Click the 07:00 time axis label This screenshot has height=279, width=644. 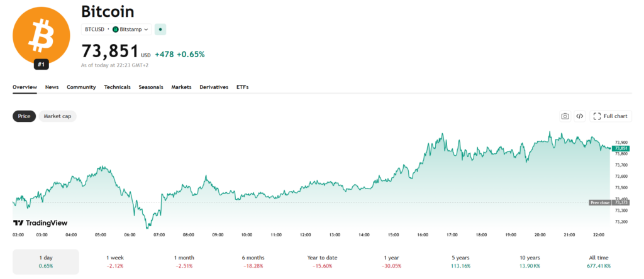[159, 235]
